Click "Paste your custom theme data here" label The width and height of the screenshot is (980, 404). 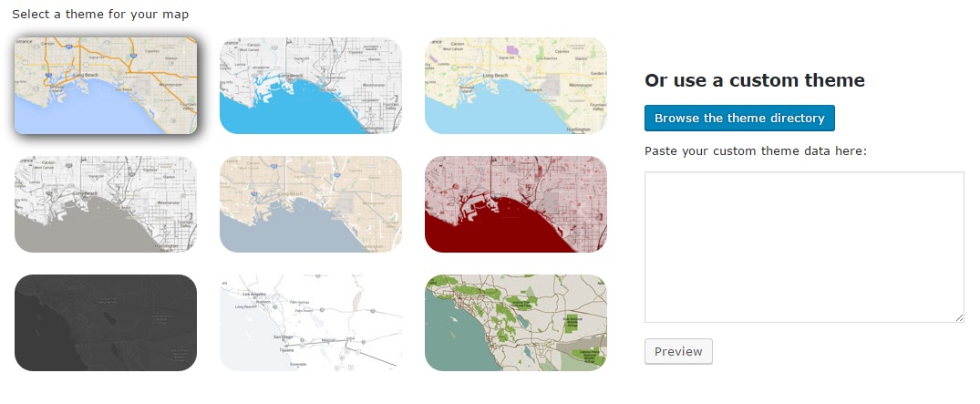(x=755, y=150)
